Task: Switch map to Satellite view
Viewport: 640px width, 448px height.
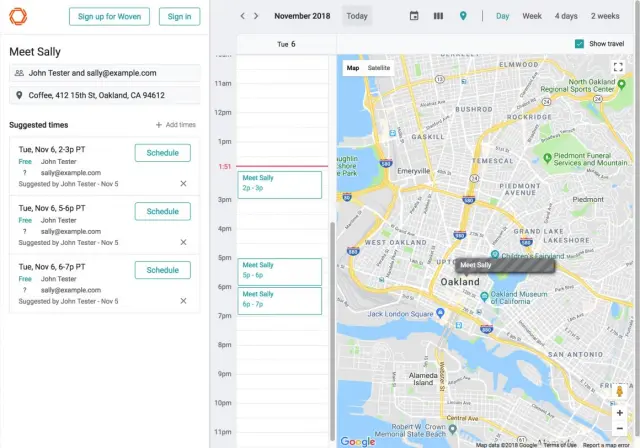Action: coord(379,68)
